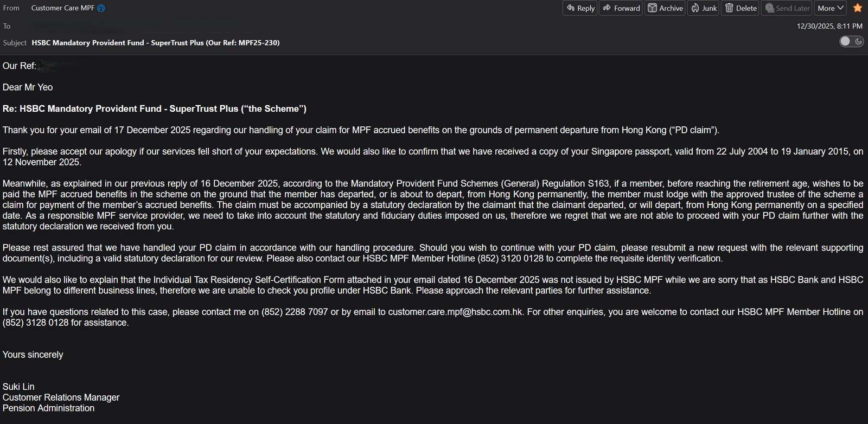Expand the More actions dropdown
This screenshot has height=424, width=868.
click(x=831, y=8)
